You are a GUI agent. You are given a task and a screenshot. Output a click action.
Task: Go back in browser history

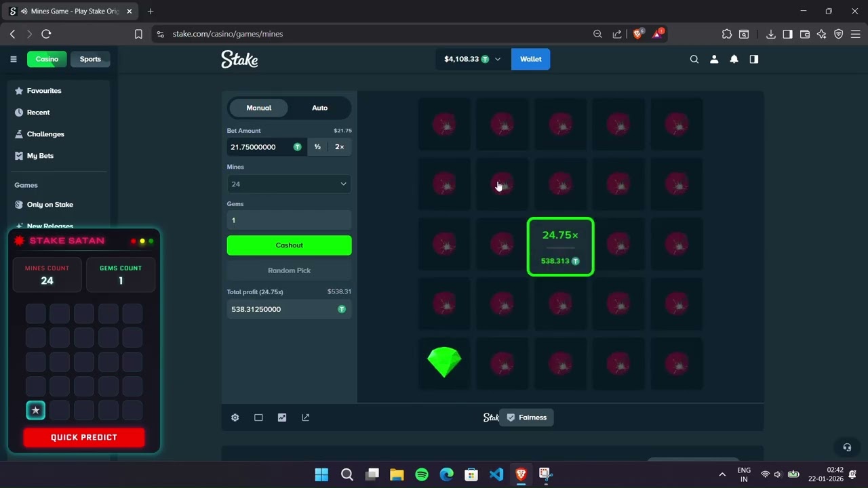coord(12,34)
